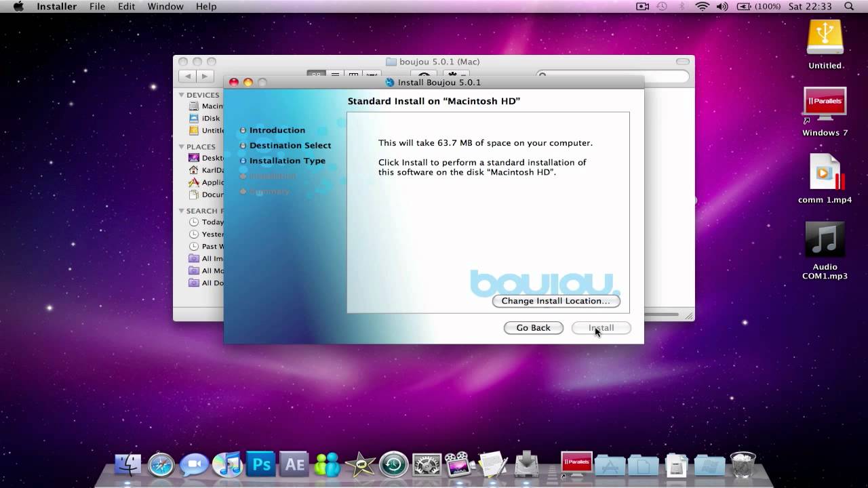This screenshot has height=488, width=868.
Task: Click the menu bar clock Sat 22:33
Action: 810,6
